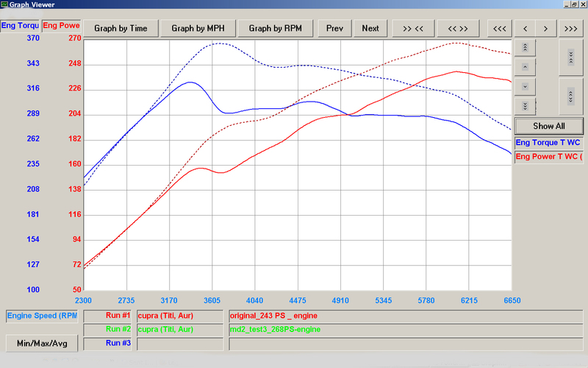Click the 2300 RPM axis value
The image size is (588, 368).
click(x=83, y=300)
